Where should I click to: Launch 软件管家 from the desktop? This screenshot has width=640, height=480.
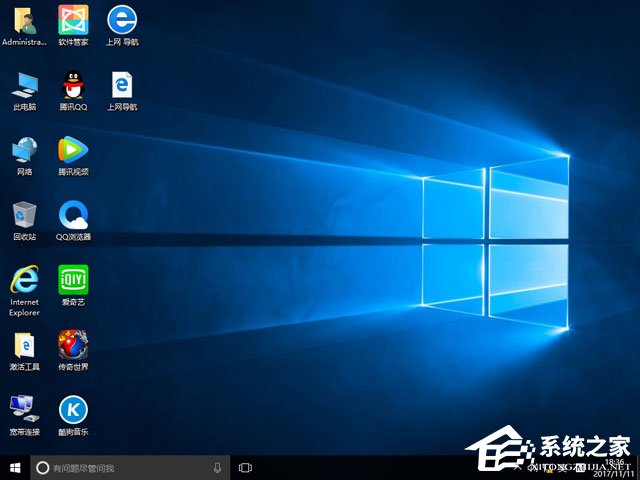click(72, 19)
